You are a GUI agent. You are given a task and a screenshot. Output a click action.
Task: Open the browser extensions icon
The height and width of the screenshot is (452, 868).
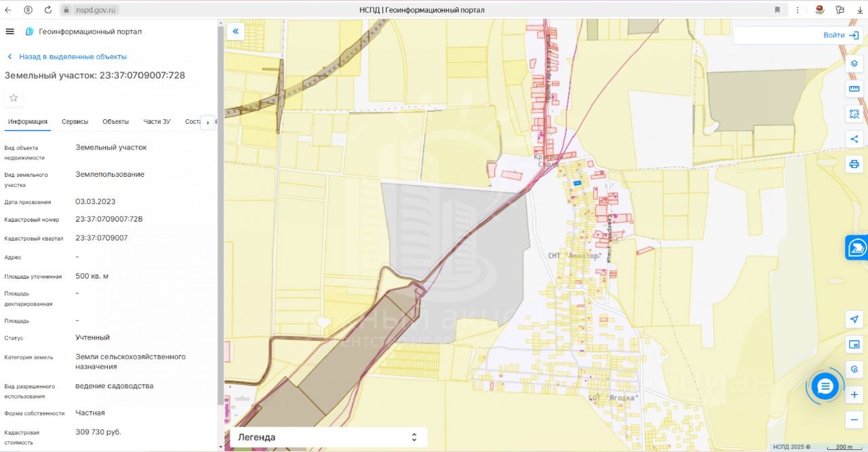[x=840, y=10]
